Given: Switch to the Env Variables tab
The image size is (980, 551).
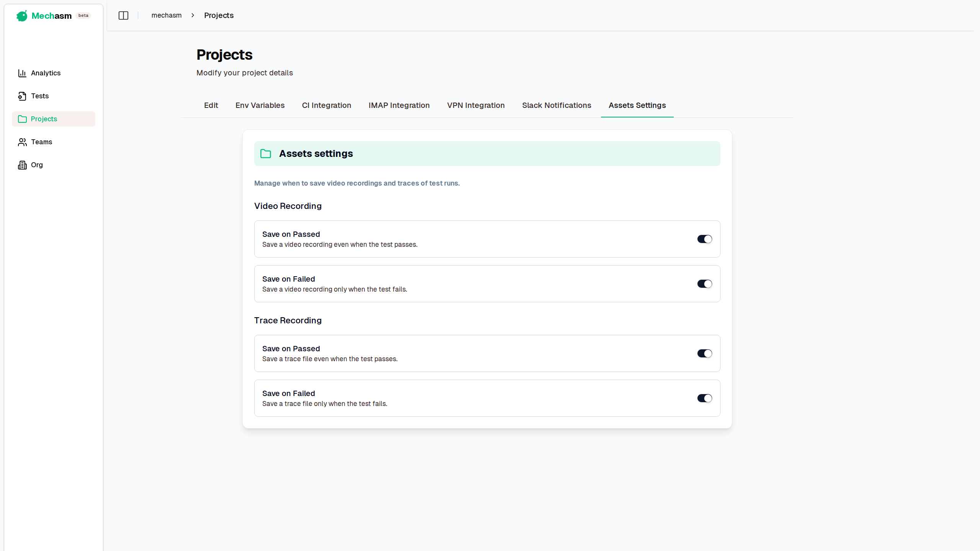Looking at the screenshot, I should 260,105.
